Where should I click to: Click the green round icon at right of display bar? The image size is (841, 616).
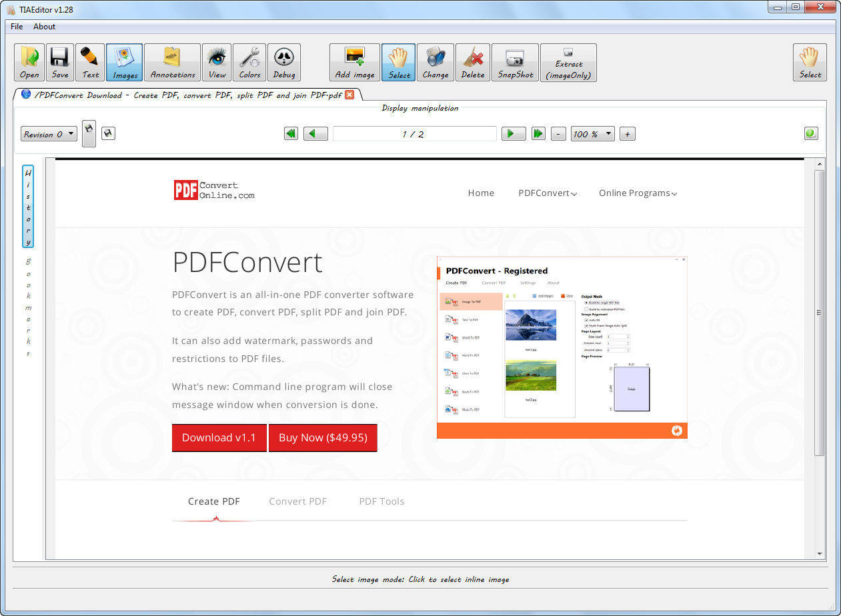point(811,133)
